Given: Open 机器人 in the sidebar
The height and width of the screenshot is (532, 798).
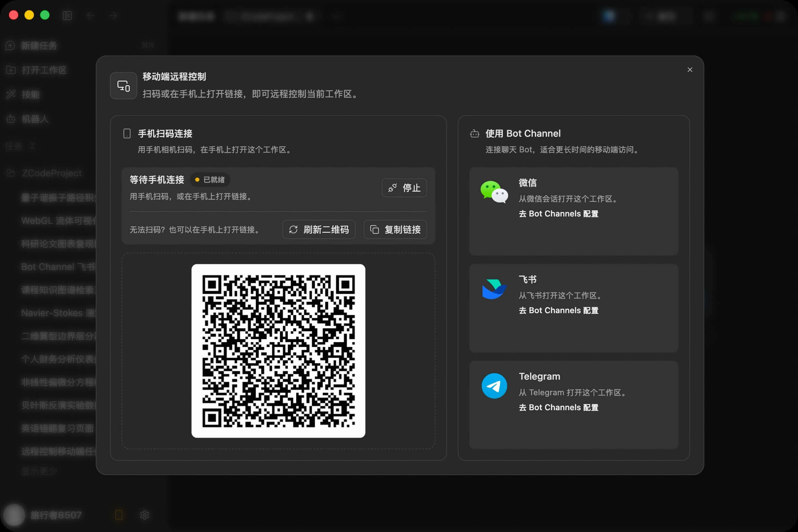Looking at the screenshot, I should coord(35,119).
